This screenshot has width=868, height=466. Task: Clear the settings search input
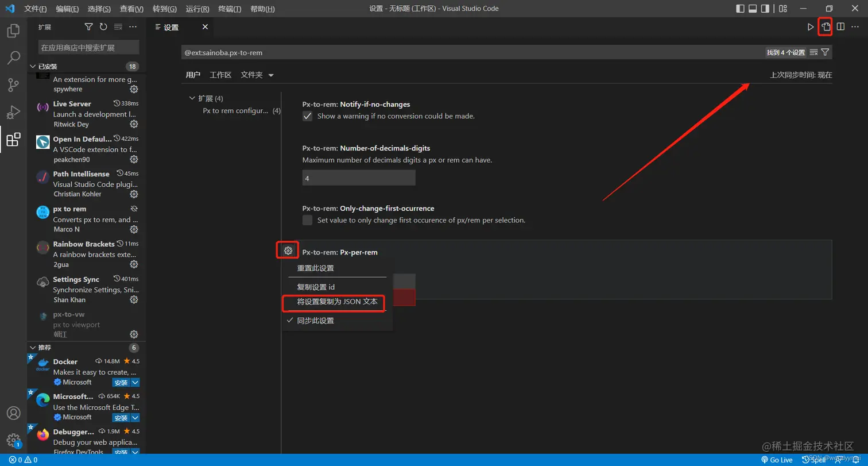click(813, 52)
